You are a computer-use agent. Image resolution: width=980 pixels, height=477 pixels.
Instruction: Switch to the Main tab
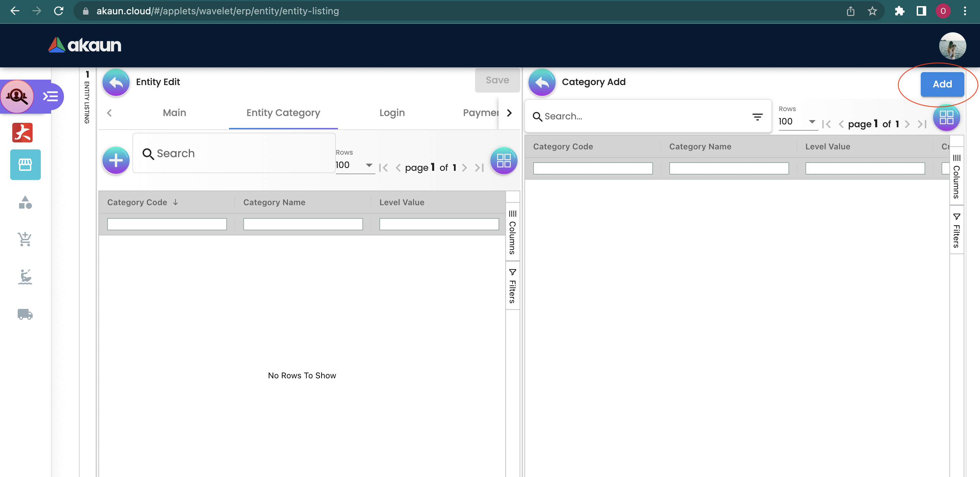pos(174,113)
